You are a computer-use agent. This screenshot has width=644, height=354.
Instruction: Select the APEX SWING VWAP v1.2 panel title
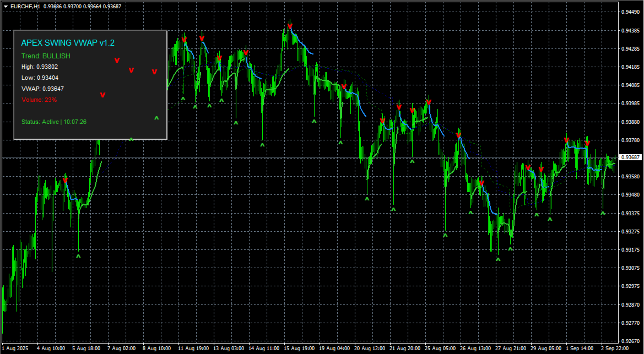pyautogui.click(x=68, y=43)
